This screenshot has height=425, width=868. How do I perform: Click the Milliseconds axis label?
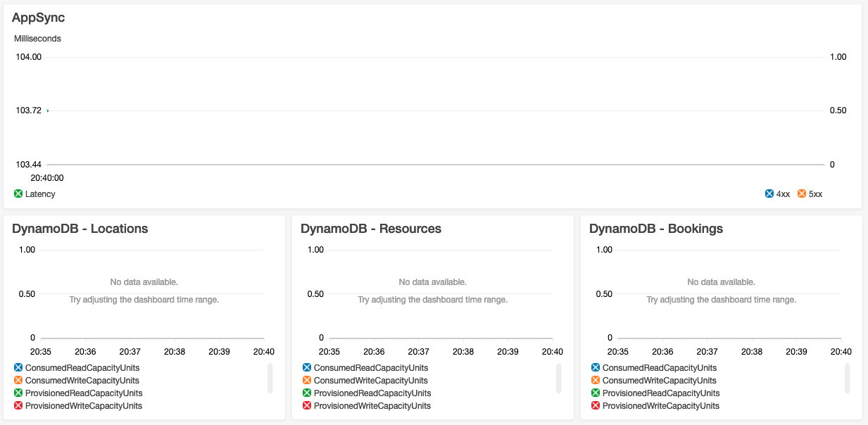37,39
